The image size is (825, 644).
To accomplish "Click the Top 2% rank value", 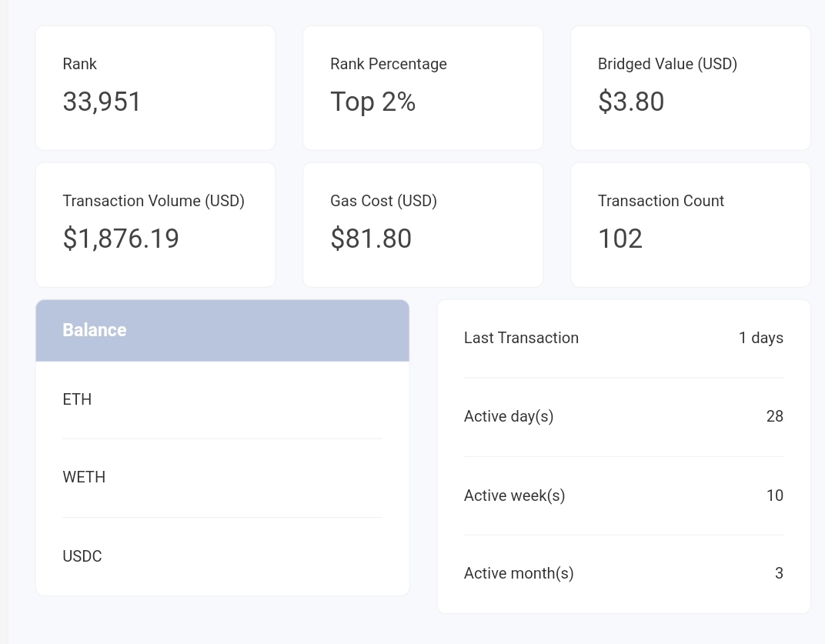I will click(373, 102).
